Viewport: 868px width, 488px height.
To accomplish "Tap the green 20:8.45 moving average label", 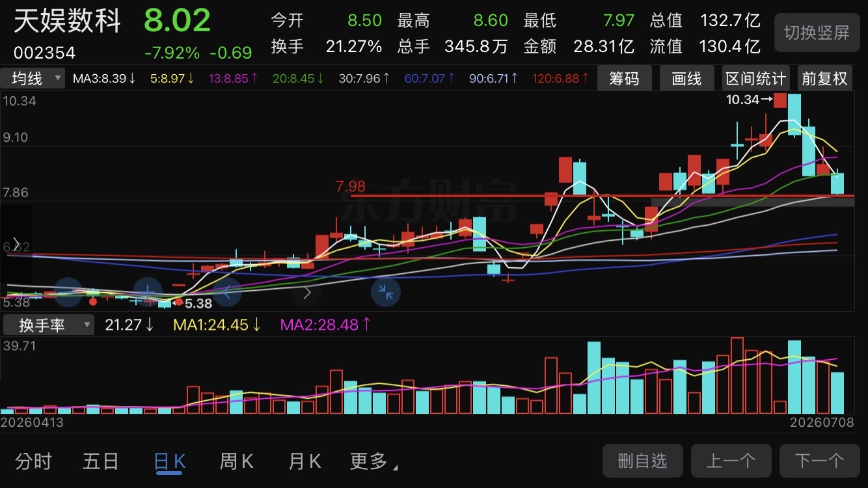I will click(299, 79).
